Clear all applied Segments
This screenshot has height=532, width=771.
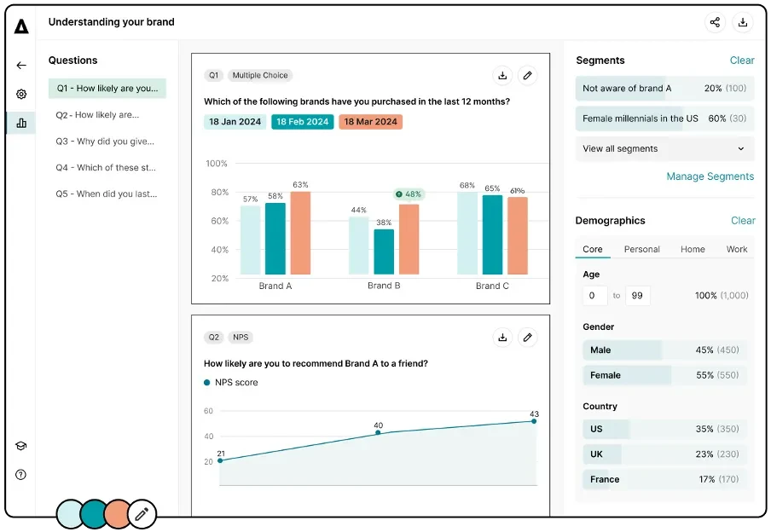[742, 61]
